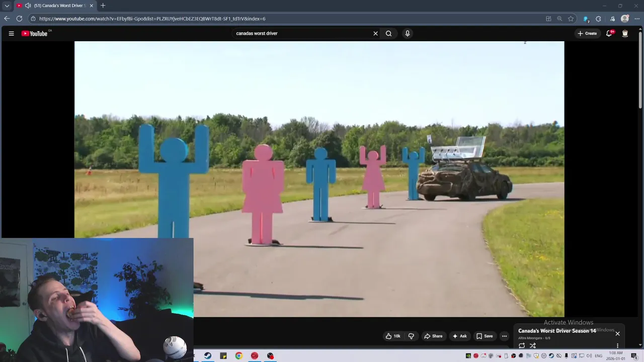Open the browser split screen/app icon
644x362 pixels.
point(548,19)
